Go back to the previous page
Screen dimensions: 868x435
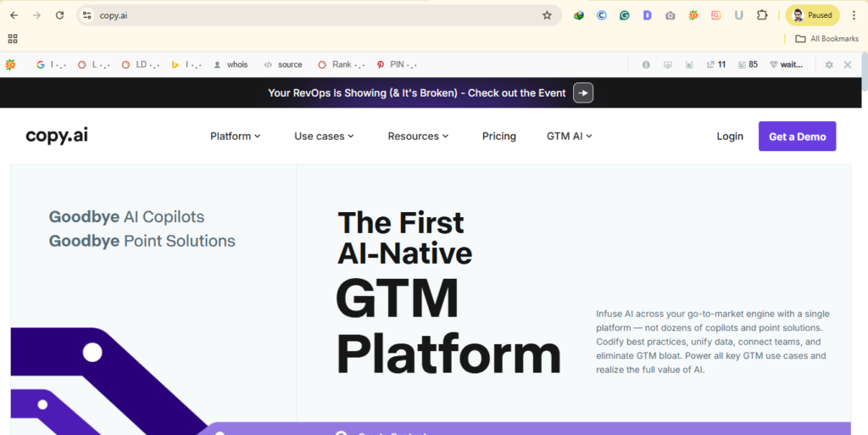[14, 15]
